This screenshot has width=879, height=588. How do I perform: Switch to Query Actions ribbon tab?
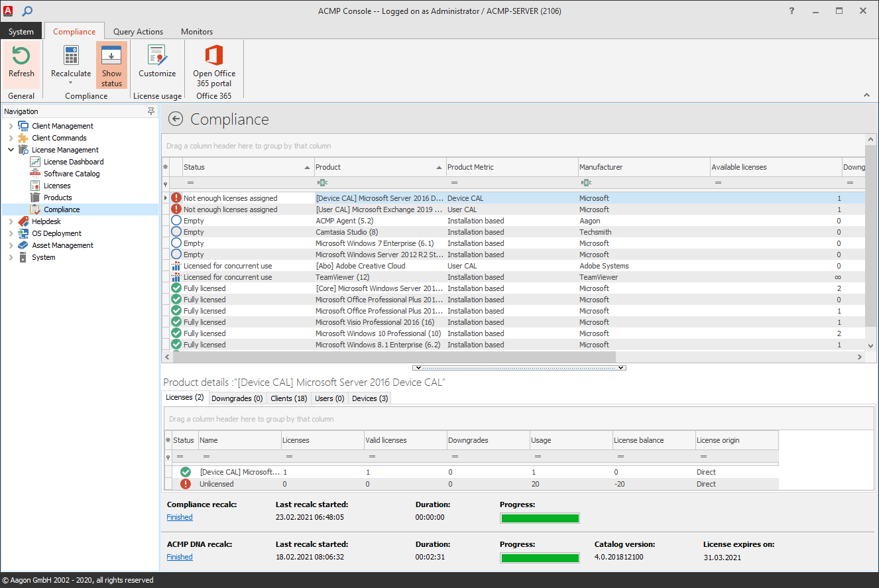pyautogui.click(x=138, y=31)
